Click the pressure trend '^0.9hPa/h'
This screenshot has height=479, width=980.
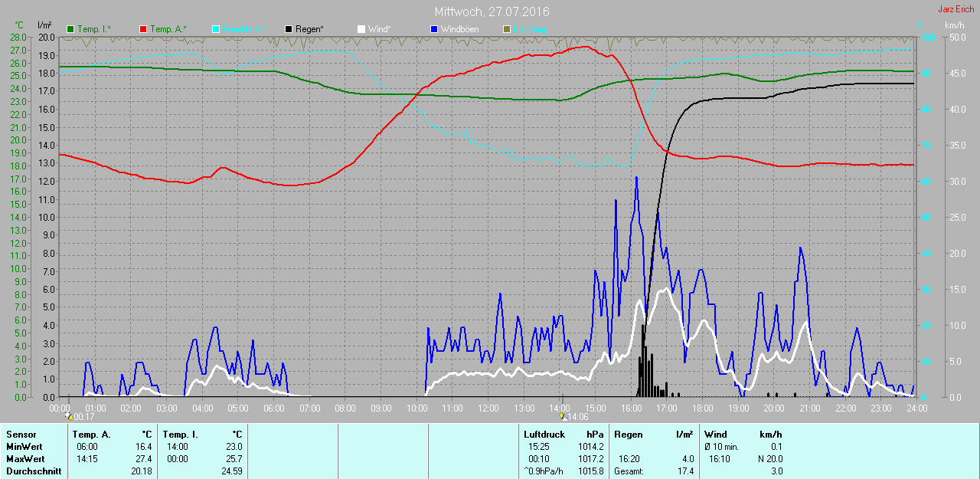(x=543, y=471)
